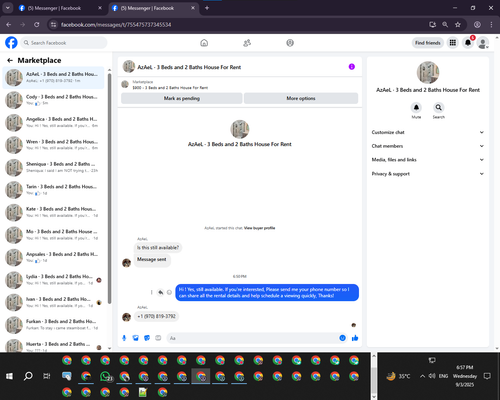The image size is (500, 400).
Task: Click More options button
Action: tap(301, 98)
